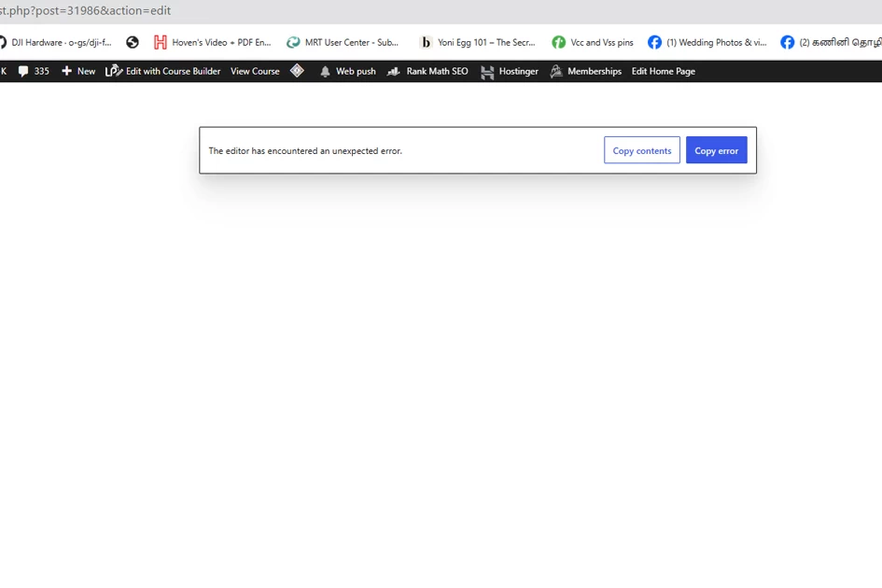Screen dimensions: 882x588
Task: Click the Yoni Egg b favicon
Action: [x=426, y=42]
